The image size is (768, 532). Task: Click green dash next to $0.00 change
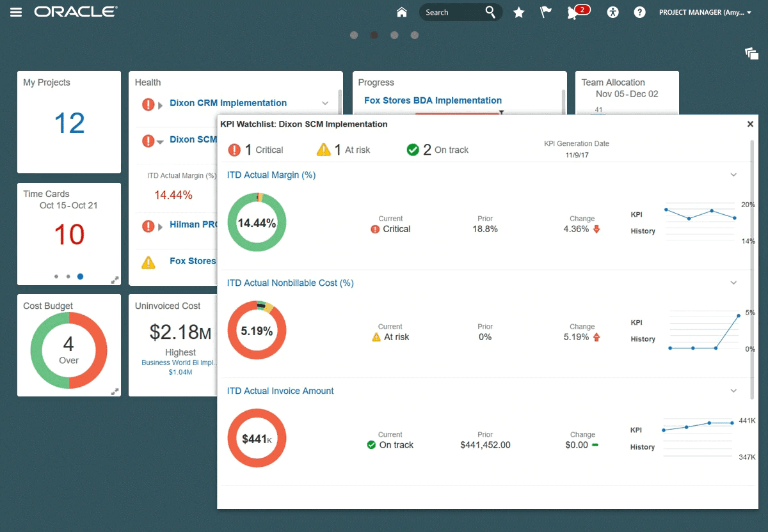[595, 444]
